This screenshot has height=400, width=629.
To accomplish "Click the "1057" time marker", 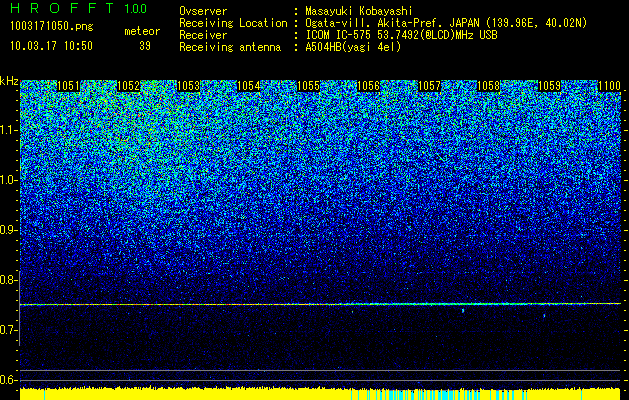I will (429, 86).
